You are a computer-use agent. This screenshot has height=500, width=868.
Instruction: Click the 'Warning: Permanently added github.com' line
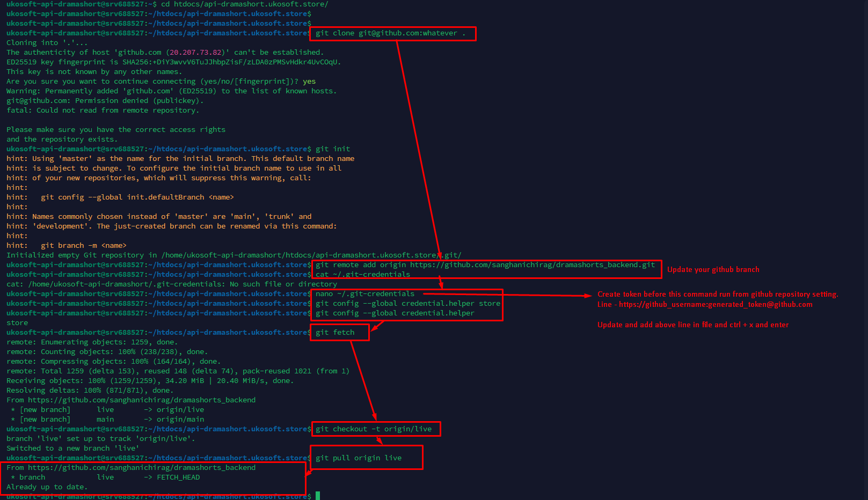(x=171, y=91)
